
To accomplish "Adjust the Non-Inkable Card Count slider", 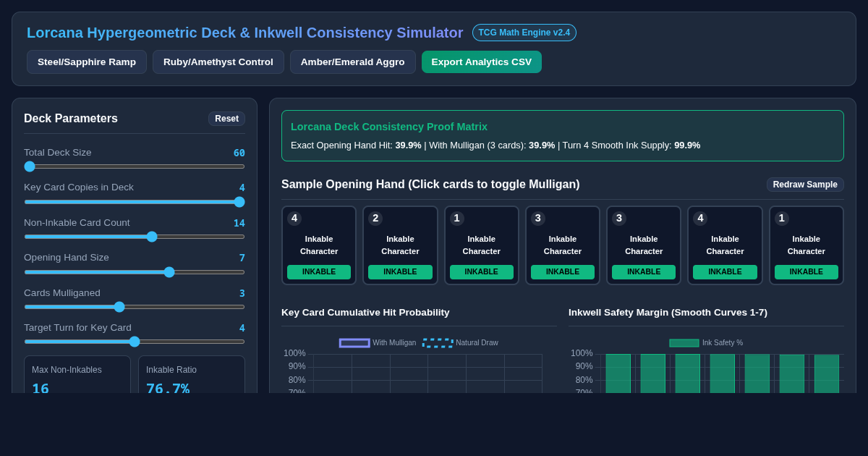I will coord(135,237).
